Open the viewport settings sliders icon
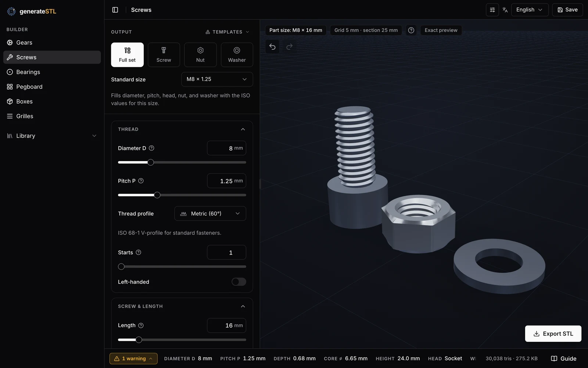This screenshot has width=588, height=368. (x=492, y=10)
